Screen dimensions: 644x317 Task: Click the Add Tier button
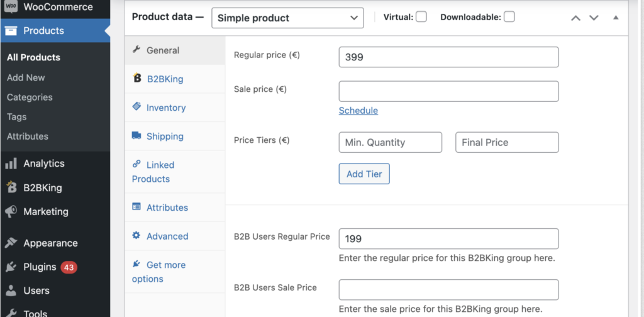364,174
